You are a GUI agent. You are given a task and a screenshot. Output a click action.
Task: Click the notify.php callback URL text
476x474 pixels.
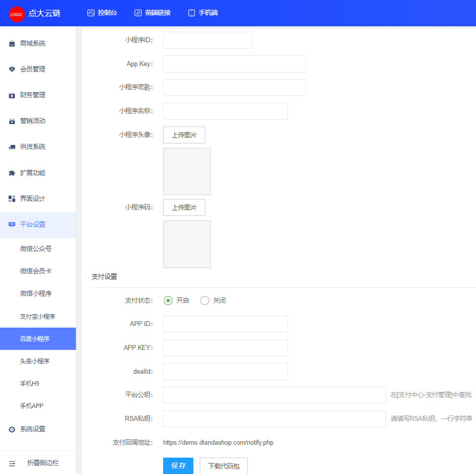[x=218, y=443]
